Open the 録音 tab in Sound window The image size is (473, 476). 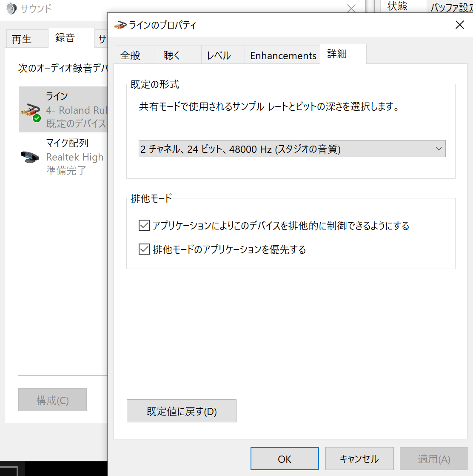point(71,37)
